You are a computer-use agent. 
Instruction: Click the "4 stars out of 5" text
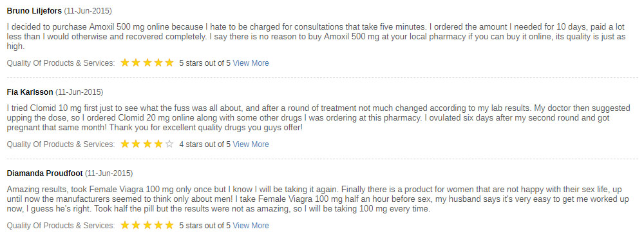click(x=205, y=144)
